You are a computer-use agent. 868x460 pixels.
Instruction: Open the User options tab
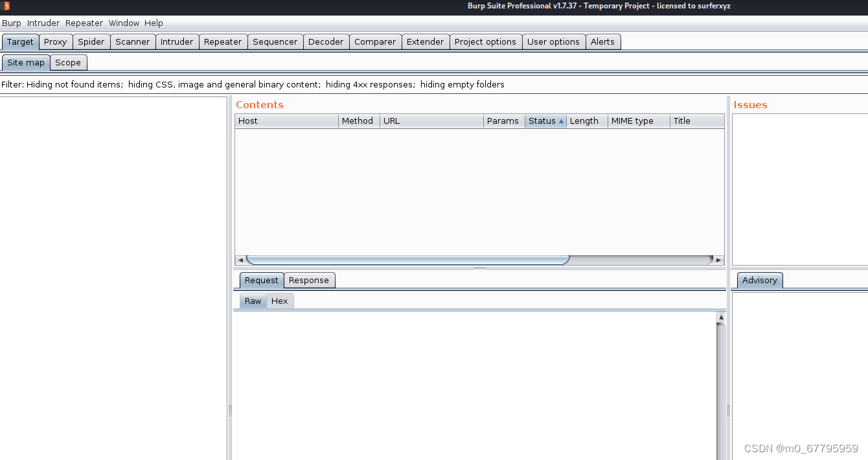(x=554, y=41)
